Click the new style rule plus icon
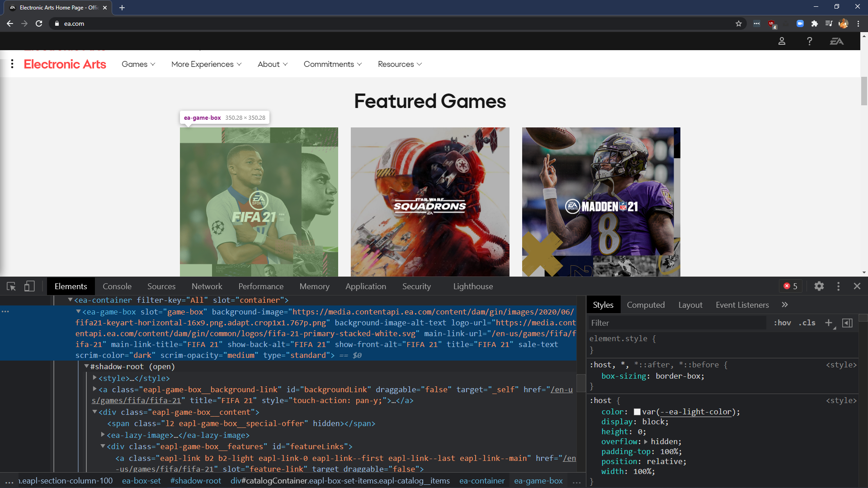The image size is (868, 488). (829, 323)
